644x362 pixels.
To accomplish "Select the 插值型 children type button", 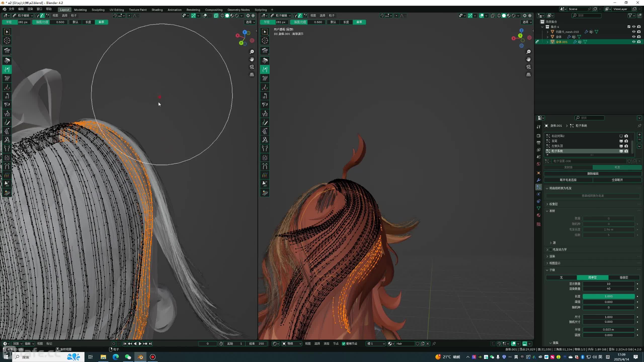I will pos(624,278).
